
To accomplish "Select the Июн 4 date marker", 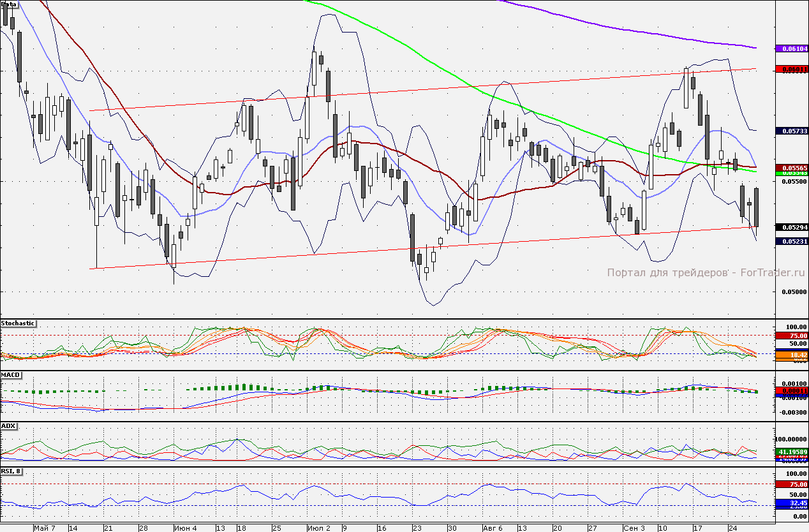I will [x=185, y=528].
